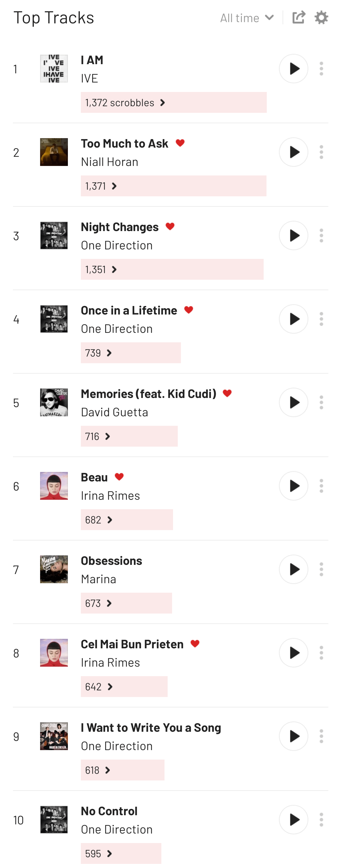Toggle the heart on Beau
The width and height of the screenshot is (341, 868).
[x=119, y=477]
